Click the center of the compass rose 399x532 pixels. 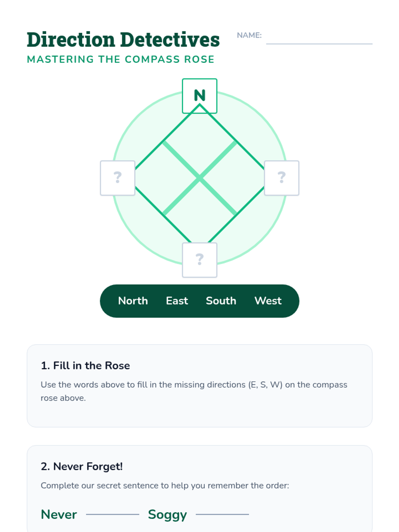(199, 178)
